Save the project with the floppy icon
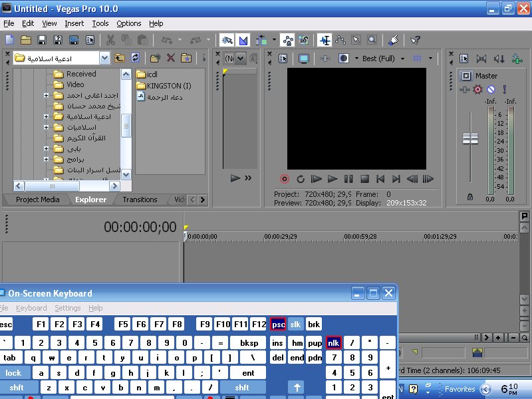 point(42,40)
